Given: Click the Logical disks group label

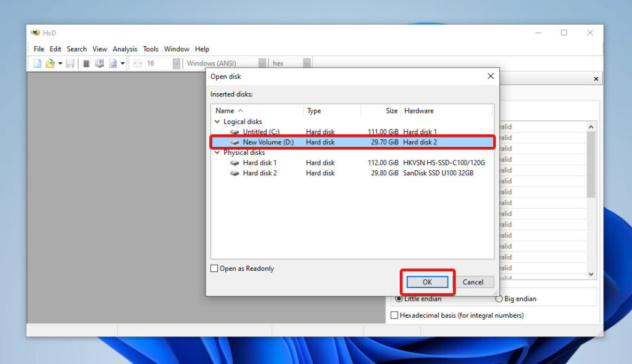Looking at the screenshot, I should click(x=243, y=122).
